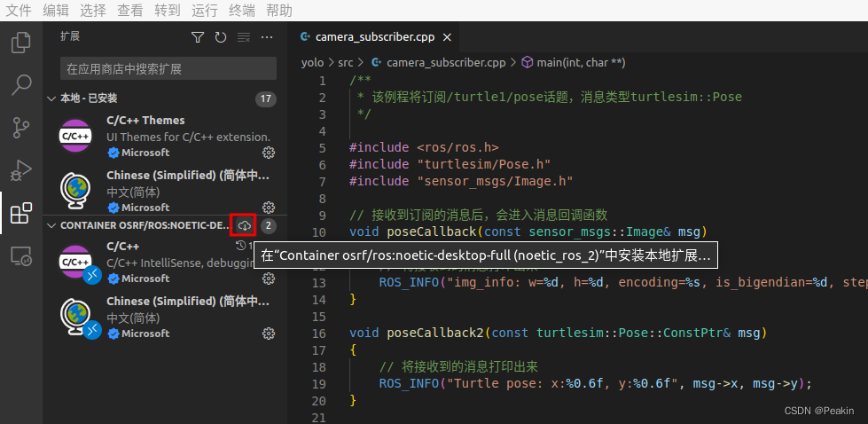Open 查看 menu

(x=130, y=10)
